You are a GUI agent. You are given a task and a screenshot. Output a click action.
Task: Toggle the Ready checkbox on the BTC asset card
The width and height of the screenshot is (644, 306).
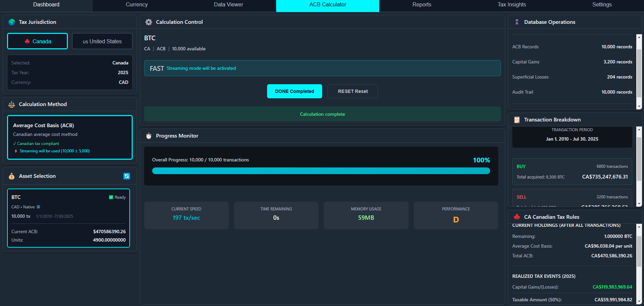pos(110,197)
